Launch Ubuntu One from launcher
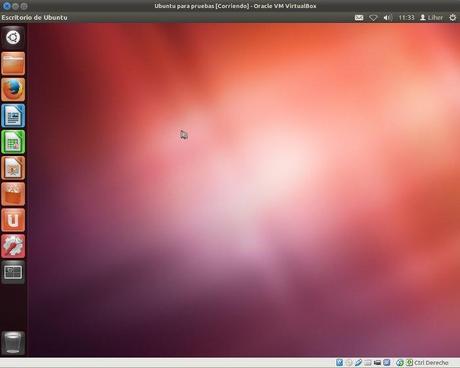This screenshot has width=460, height=368. point(13,220)
